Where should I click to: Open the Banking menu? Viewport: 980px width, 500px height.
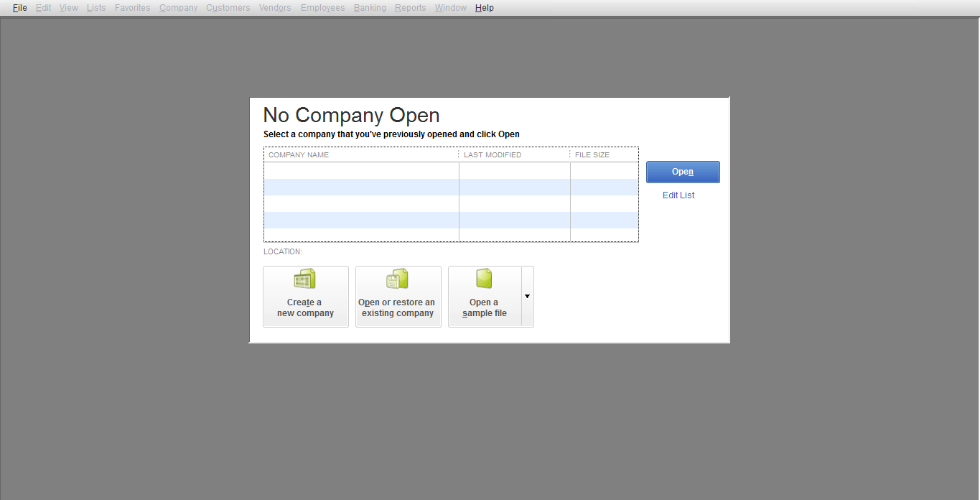pos(370,7)
